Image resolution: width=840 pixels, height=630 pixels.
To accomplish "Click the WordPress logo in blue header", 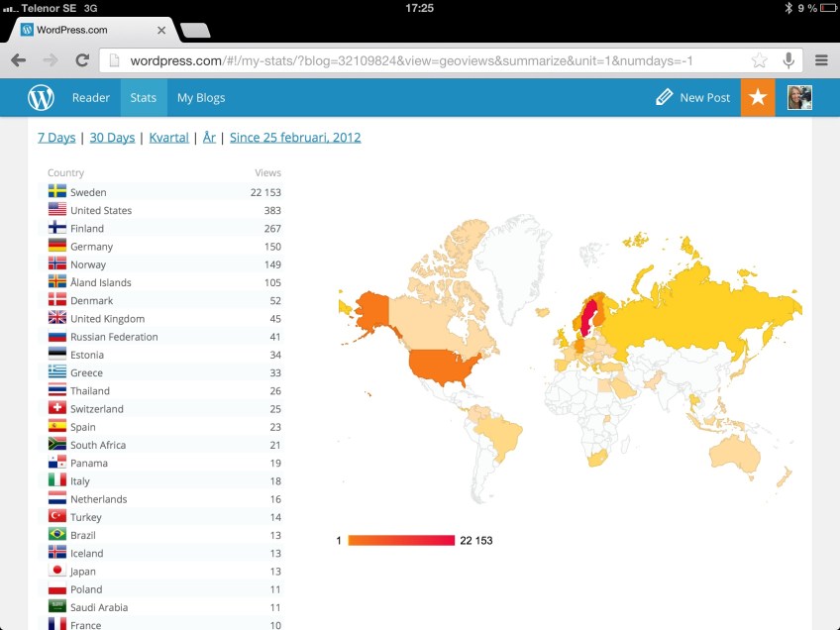I will [41, 98].
